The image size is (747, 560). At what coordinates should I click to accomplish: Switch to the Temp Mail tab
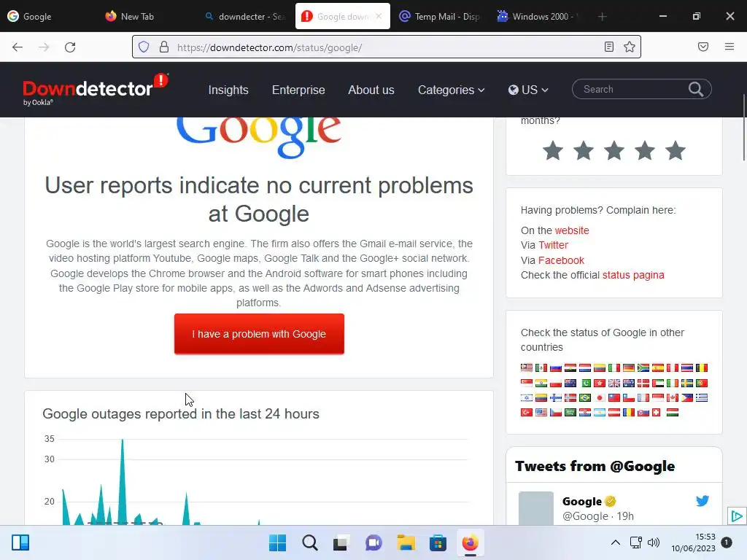440,16
